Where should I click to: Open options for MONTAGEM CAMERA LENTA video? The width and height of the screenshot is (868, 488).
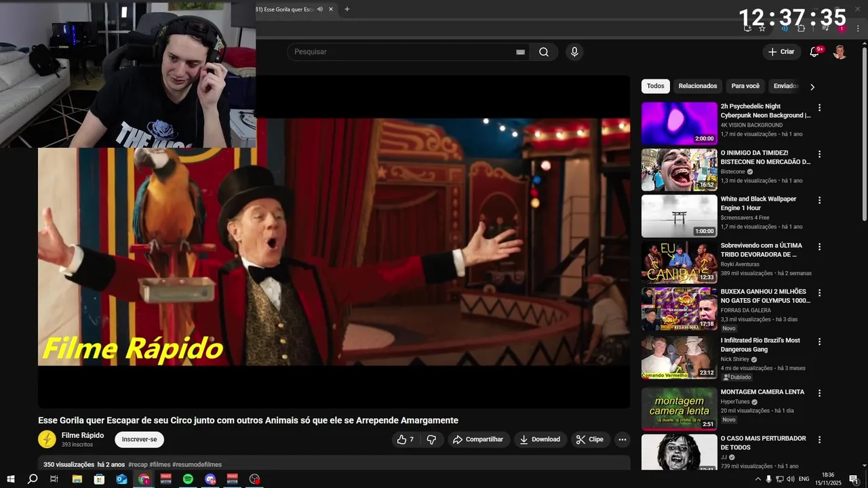[x=819, y=393]
